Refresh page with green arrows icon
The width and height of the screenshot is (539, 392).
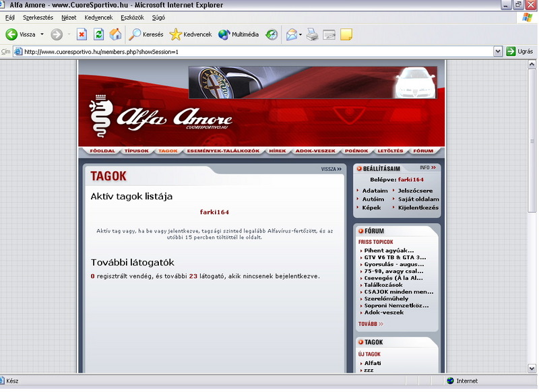pyautogui.click(x=98, y=34)
